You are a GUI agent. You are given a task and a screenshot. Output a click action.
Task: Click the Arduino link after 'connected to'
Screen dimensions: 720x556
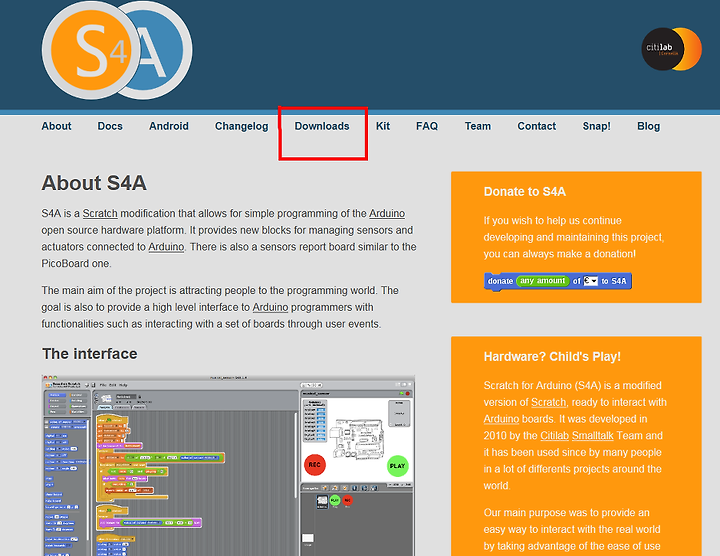pyautogui.click(x=166, y=247)
